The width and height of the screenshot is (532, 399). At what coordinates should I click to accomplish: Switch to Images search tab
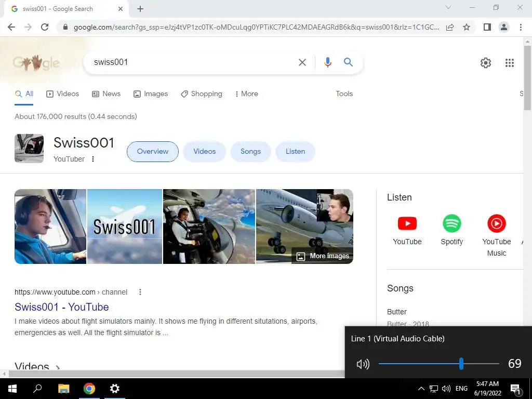tap(151, 94)
